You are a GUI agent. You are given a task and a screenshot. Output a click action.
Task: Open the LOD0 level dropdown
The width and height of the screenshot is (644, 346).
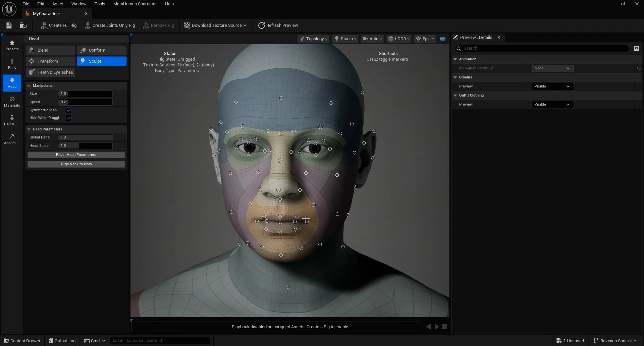tap(399, 39)
